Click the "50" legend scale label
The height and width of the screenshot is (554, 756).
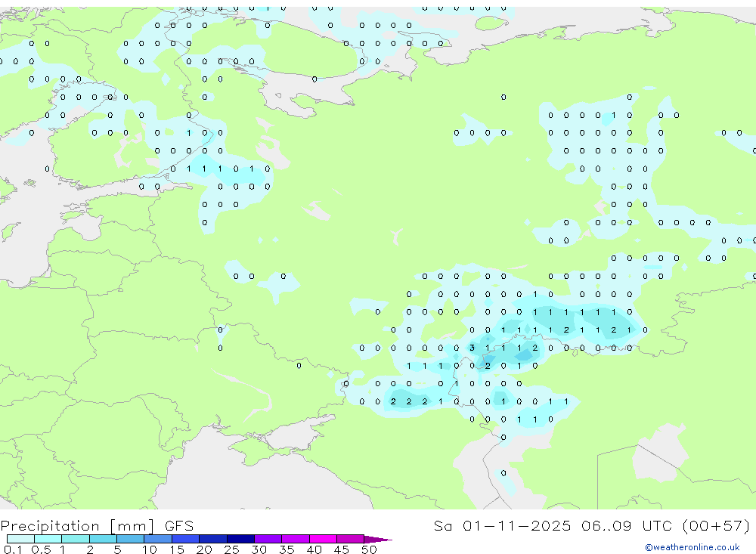point(370,549)
